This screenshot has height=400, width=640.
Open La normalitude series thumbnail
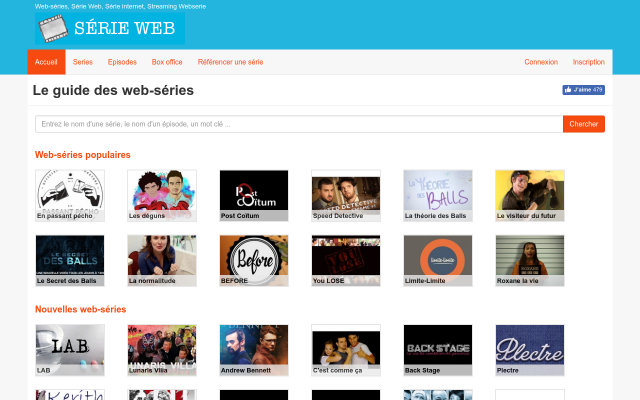162,260
